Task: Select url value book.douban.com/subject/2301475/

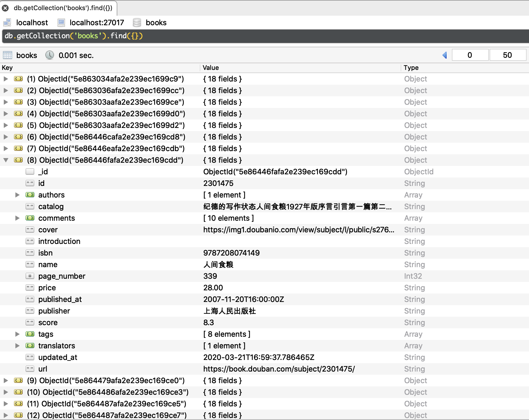Action: click(279, 369)
